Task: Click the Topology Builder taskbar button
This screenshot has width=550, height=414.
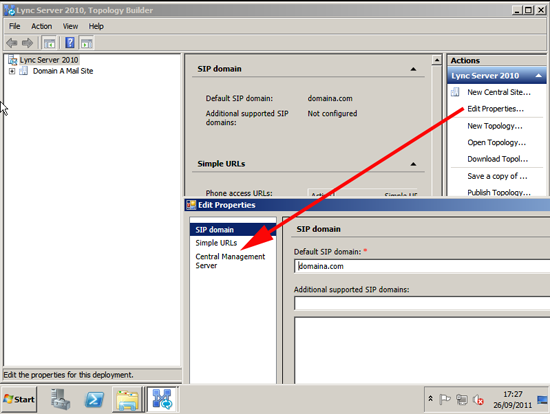Action: (162, 399)
